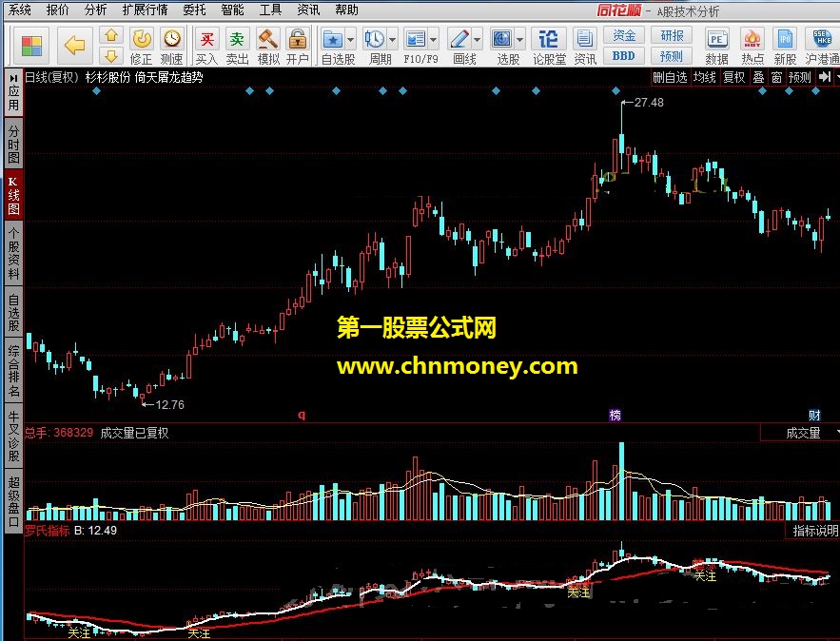Click the yellow down arrow icon
This screenshot has width=840, height=641.
[111, 56]
